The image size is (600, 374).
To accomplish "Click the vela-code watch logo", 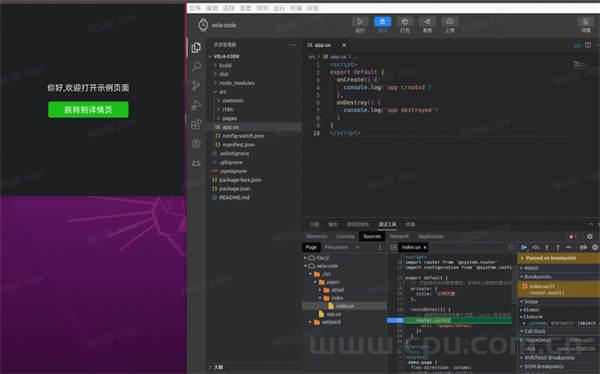I will 203,25.
